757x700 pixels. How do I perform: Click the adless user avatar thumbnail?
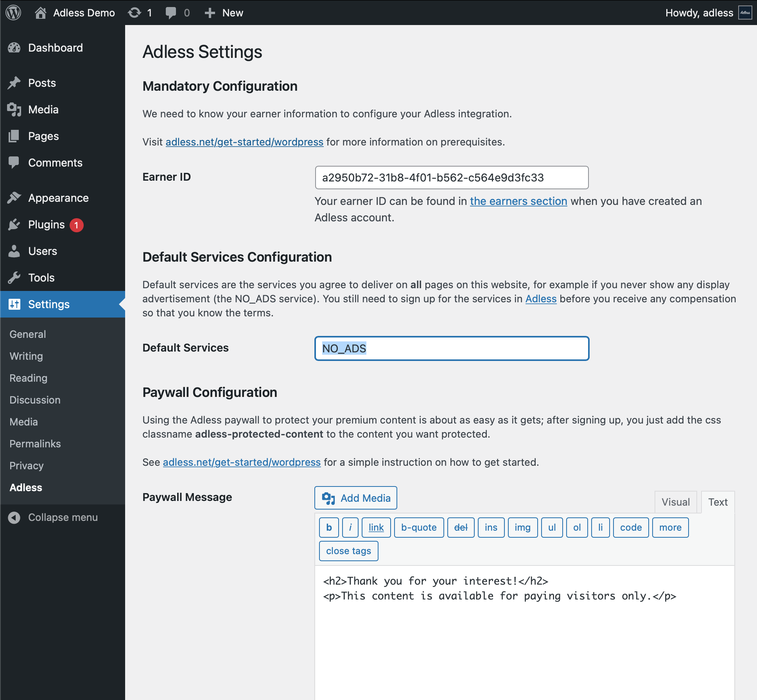pos(745,13)
